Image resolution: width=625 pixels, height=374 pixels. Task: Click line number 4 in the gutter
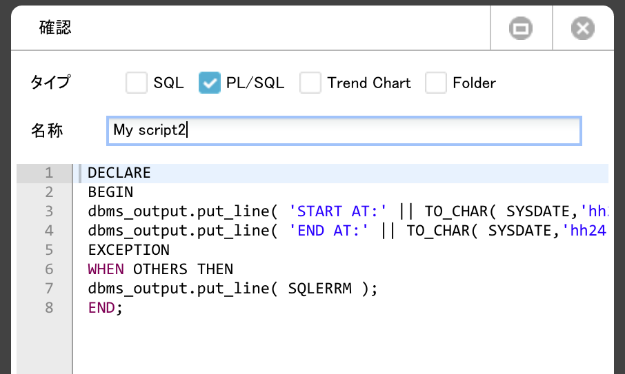pyautogui.click(x=49, y=230)
